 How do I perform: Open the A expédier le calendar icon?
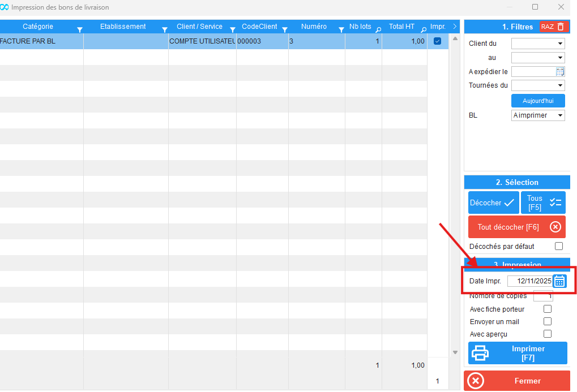tap(560, 72)
